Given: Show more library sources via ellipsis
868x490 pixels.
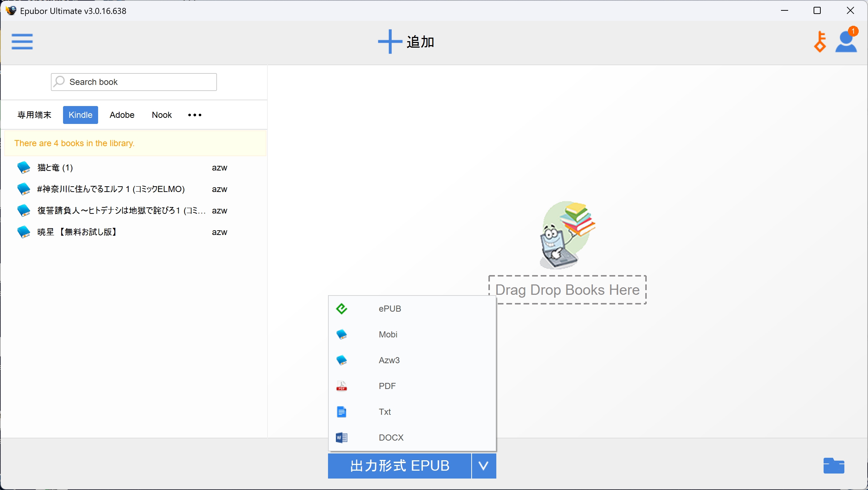Looking at the screenshot, I should tap(195, 115).
